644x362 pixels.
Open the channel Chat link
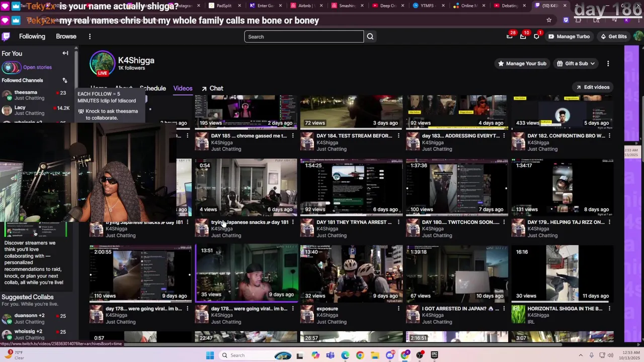coord(212,88)
